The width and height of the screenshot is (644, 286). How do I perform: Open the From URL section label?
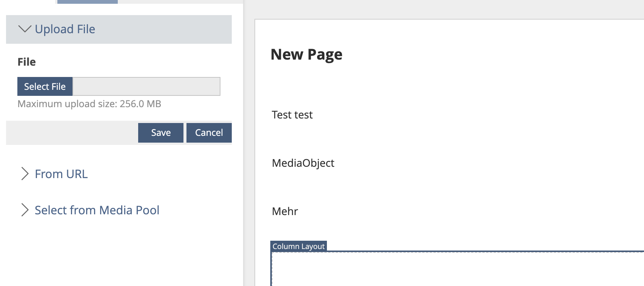pyautogui.click(x=61, y=174)
